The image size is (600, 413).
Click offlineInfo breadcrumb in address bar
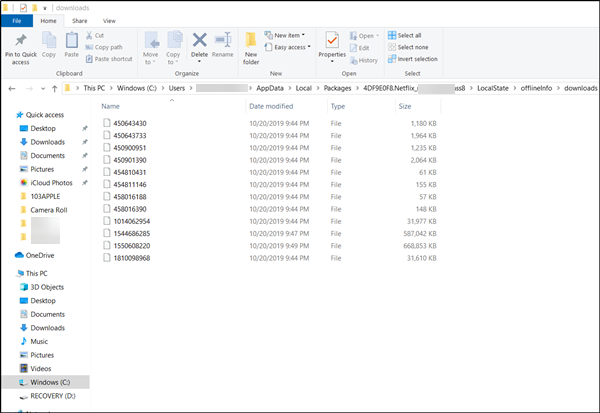click(x=536, y=88)
